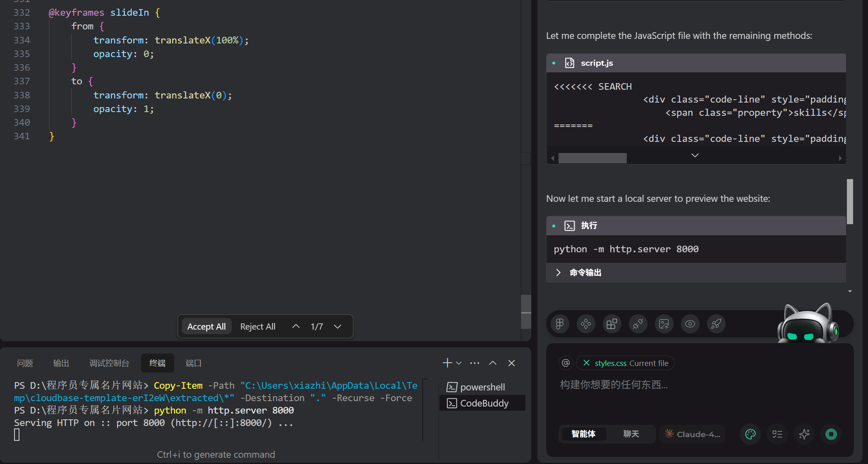Open the 调试控制台 debug console tab
The height and width of the screenshot is (464, 868).
[109, 363]
